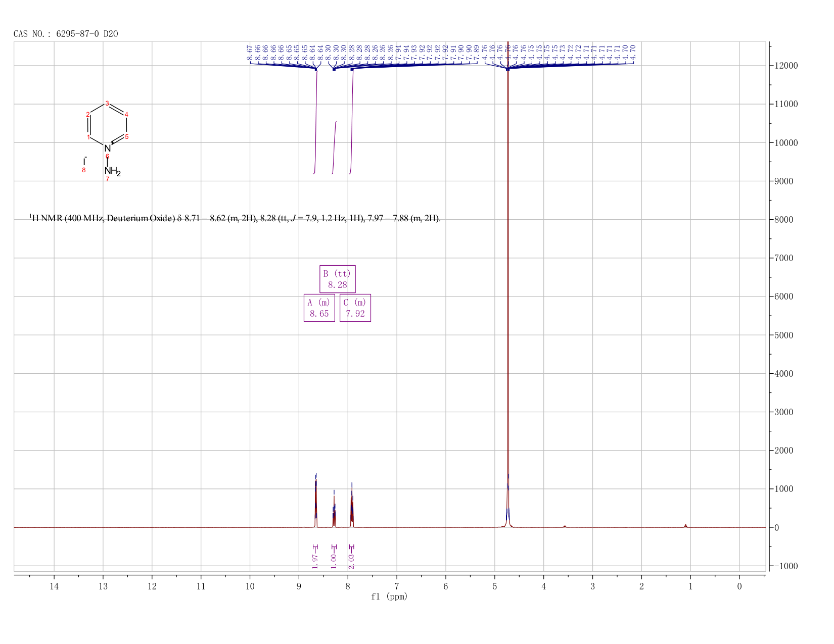Click the 14 tick label on ppm axis
This screenshot has height=644, width=834.
pyautogui.click(x=54, y=586)
